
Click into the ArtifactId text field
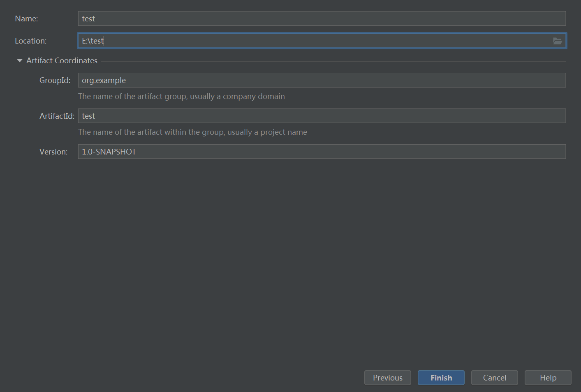point(322,116)
